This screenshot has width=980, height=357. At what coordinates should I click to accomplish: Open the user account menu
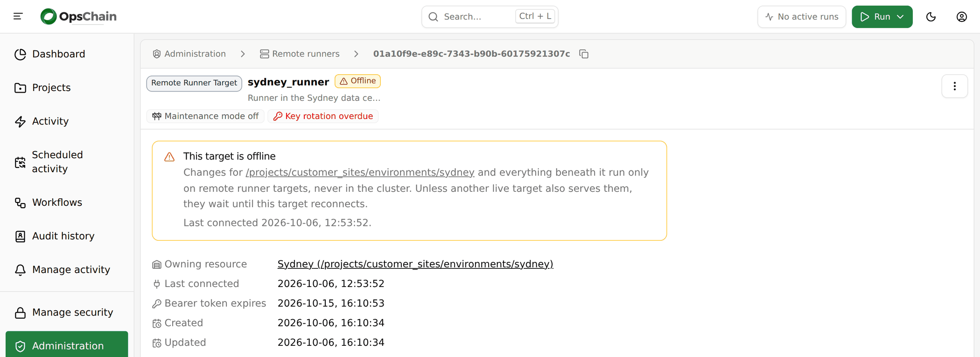point(962,17)
